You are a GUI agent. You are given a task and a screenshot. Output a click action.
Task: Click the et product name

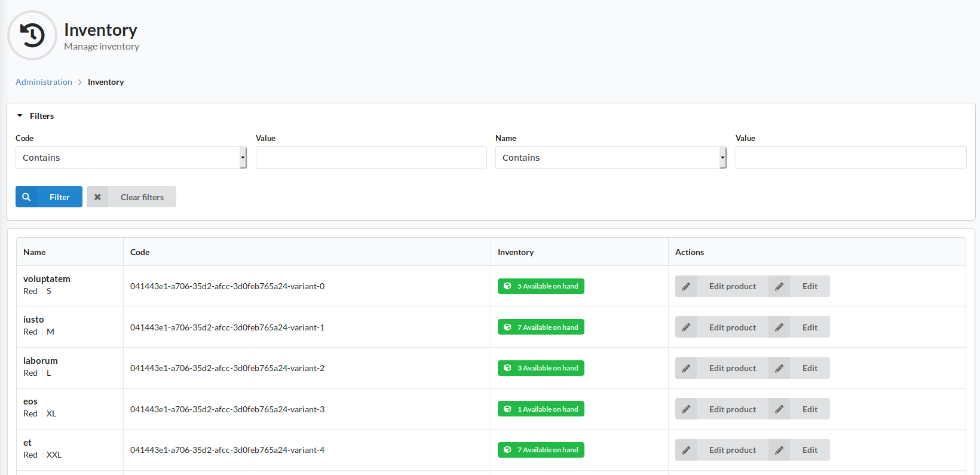pos(27,443)
